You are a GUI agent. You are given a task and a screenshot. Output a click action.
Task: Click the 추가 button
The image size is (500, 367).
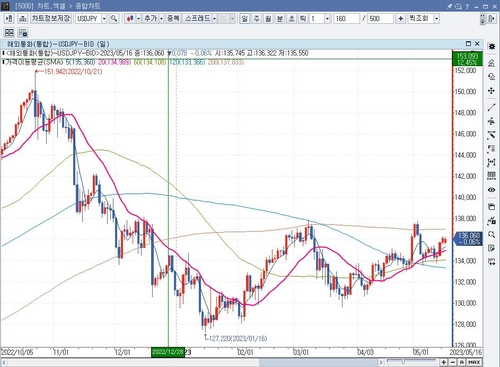150,18
